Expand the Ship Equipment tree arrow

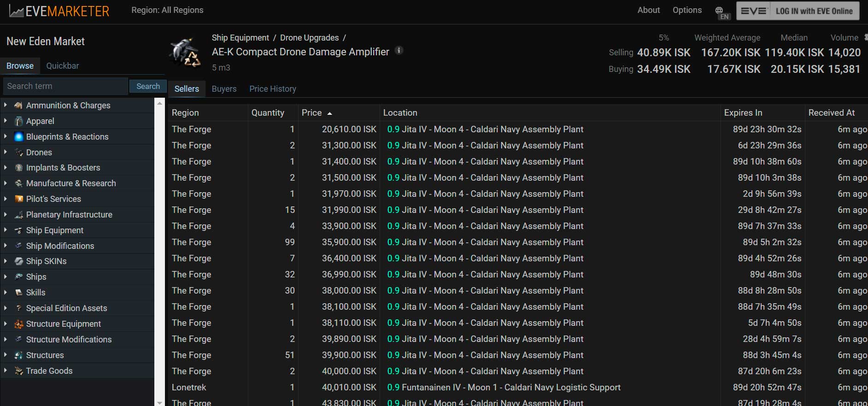(6, 230)
